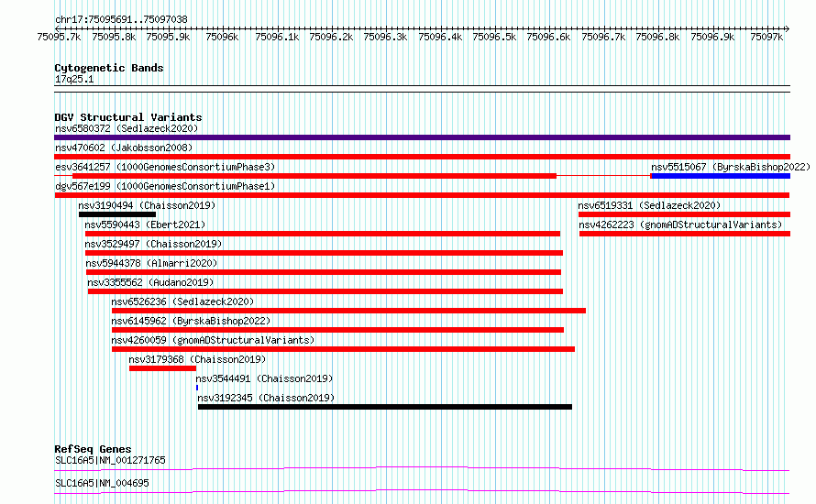The height and width of the screenshot is (504, 816).
Task: Open nsv5590443 (Ebert2021) label
Action: coord(145,225)
